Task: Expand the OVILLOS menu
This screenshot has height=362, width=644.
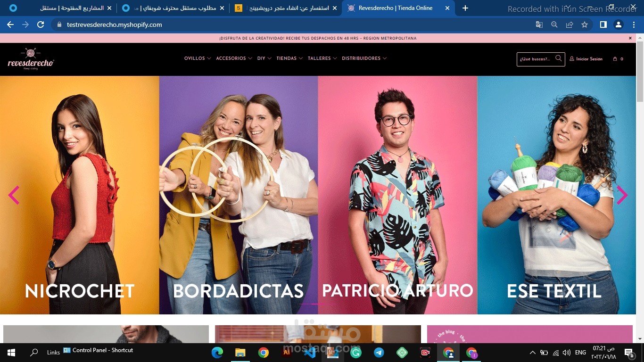Action: coord(198,58)
